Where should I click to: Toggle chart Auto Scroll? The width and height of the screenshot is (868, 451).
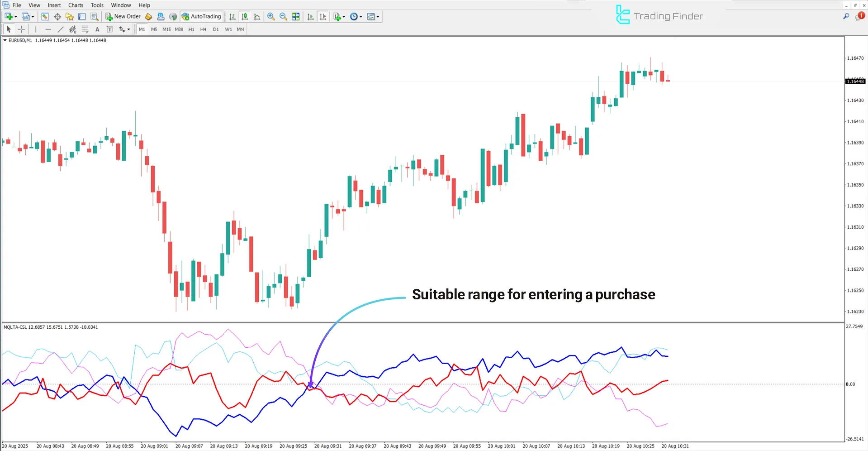coord(310,17)
